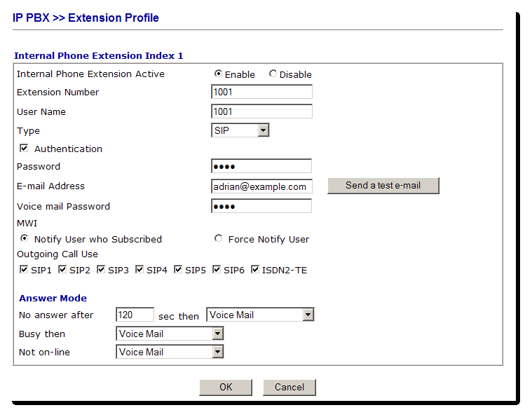Viewport: 532px width, 417px height.
Task: Click the No answer after seconds field
Action: [135, 315]
